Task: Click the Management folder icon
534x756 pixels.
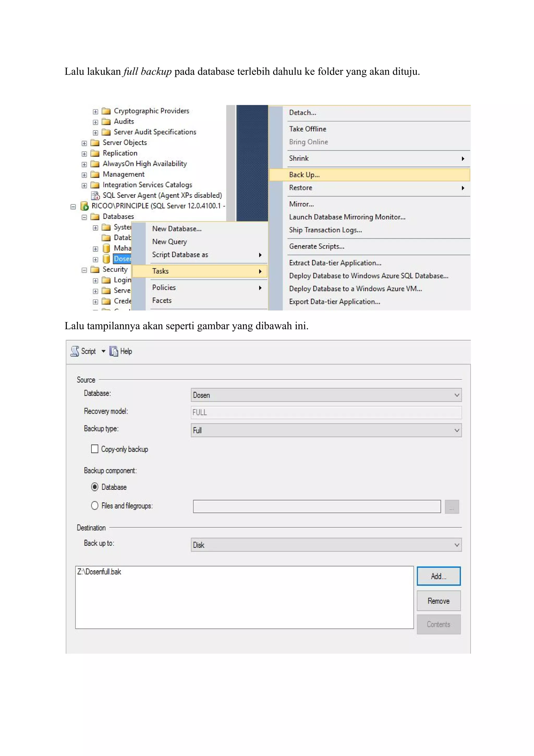Action: (x=95, y=174)
